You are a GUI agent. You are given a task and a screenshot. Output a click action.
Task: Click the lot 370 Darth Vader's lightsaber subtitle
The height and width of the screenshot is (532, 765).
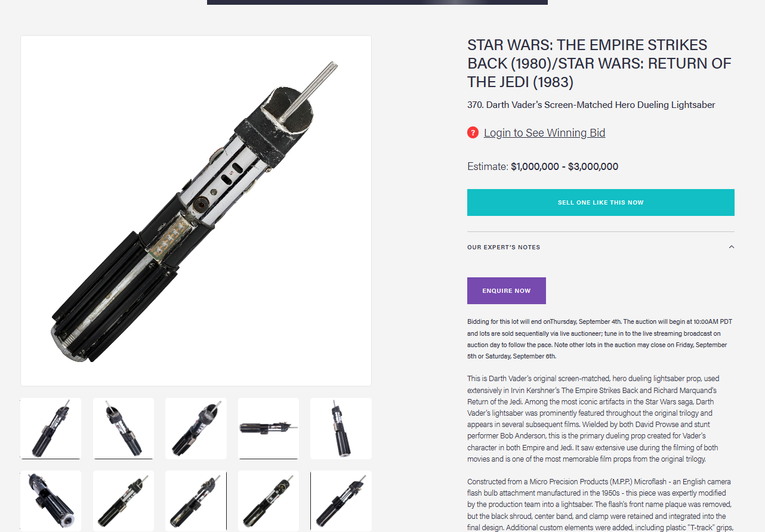[x=591, y=105]
